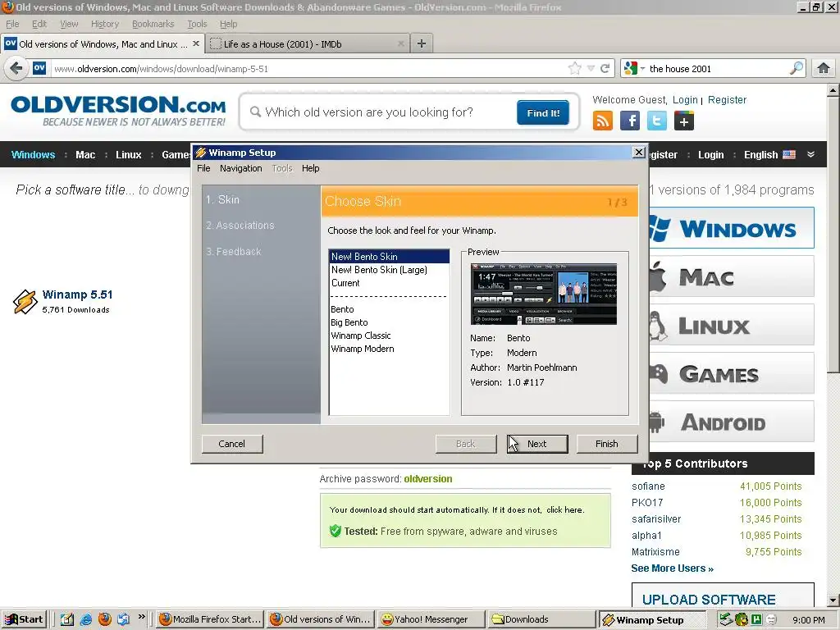840x630 pixels.
Task: Open the Help menu in Winamp Setup
Action: [310, 168]
